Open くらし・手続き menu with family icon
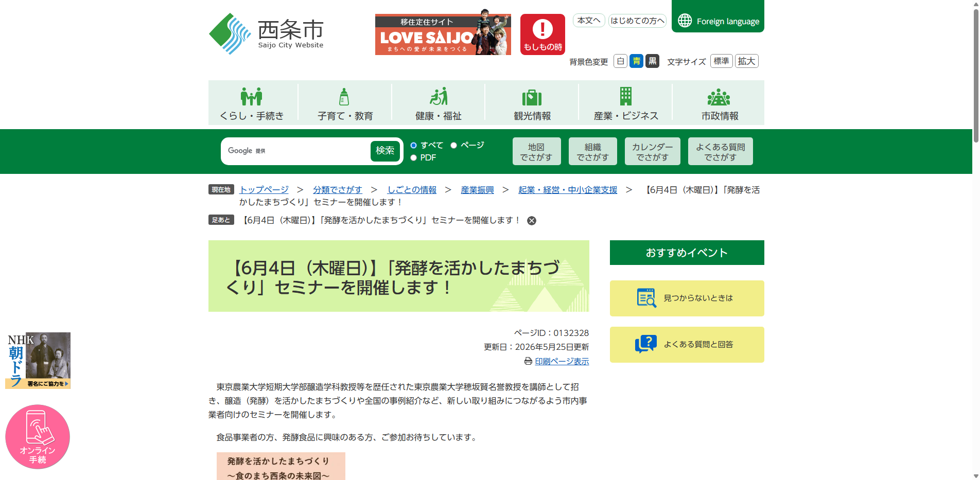This screenshot has width=980, height=480. click(252, 103)
